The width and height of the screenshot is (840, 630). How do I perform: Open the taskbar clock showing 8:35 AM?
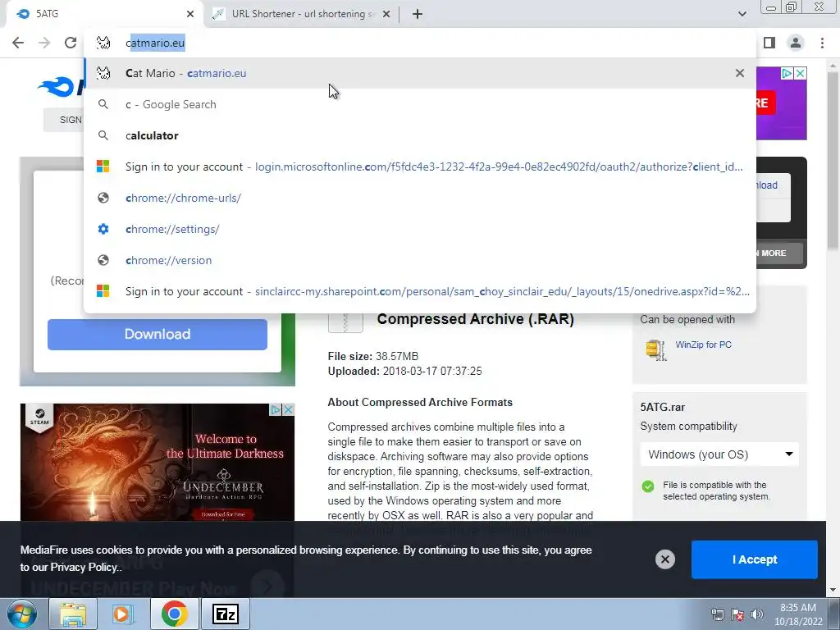tap(797, 614)
